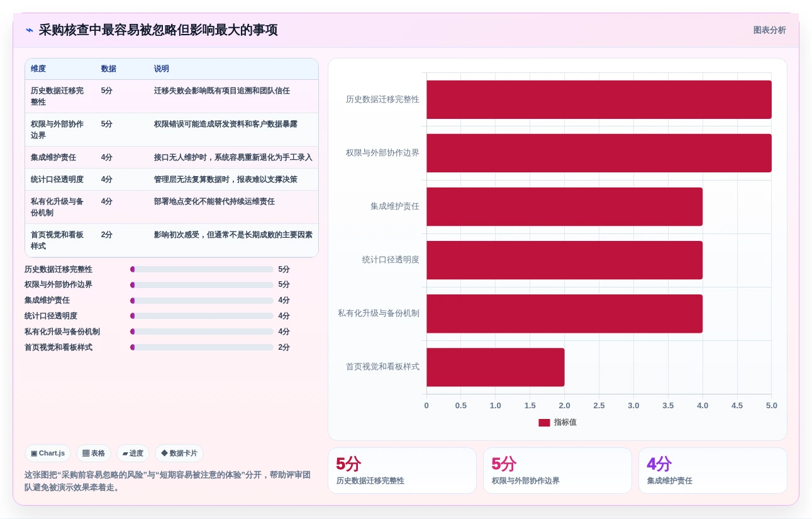Select the Chart.js chip
Viewport: 812px width, 519px height.
(48, 453)
